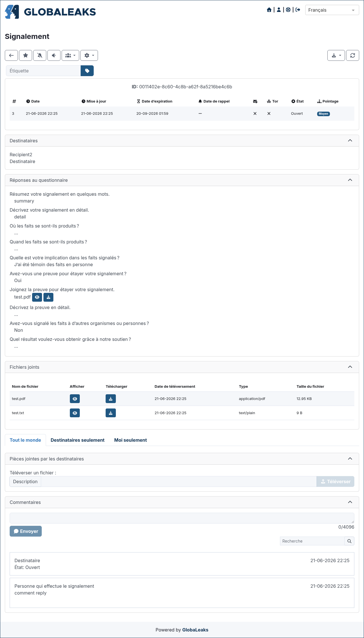Open the export download dropdown
This screenshot has width=364, height=638.
pos(336,55)
